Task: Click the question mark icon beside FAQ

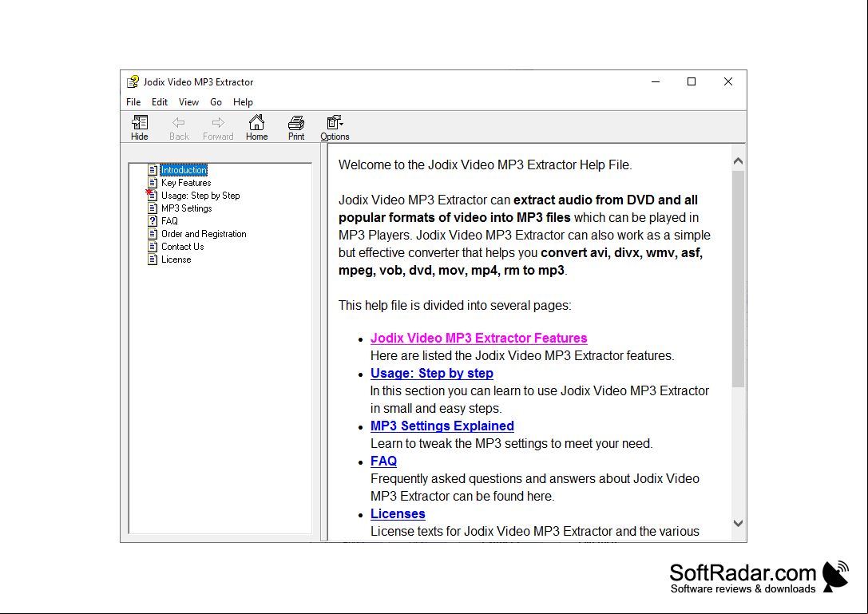Action: point(153,221)
